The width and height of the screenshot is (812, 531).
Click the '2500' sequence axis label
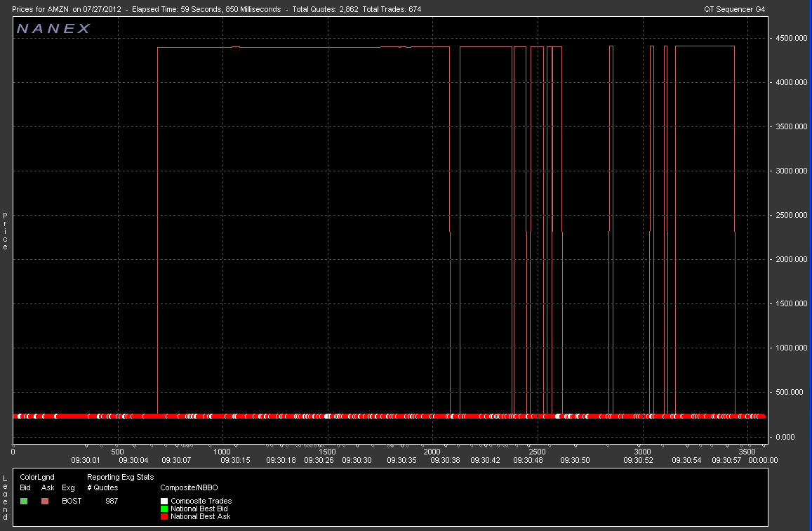[537, 452]
